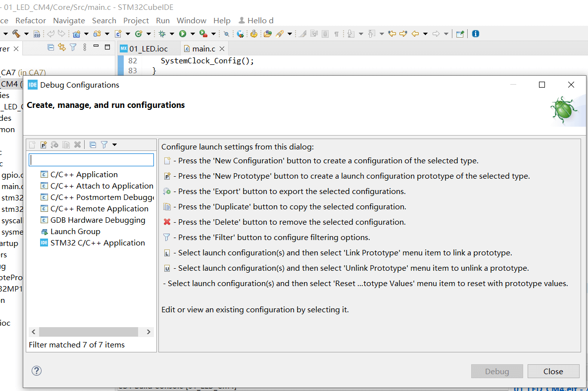Select C/C++ Application configuration type
The height and width of the screenshot is (391, 588).
pyautogui.click(x=84, y=175)
